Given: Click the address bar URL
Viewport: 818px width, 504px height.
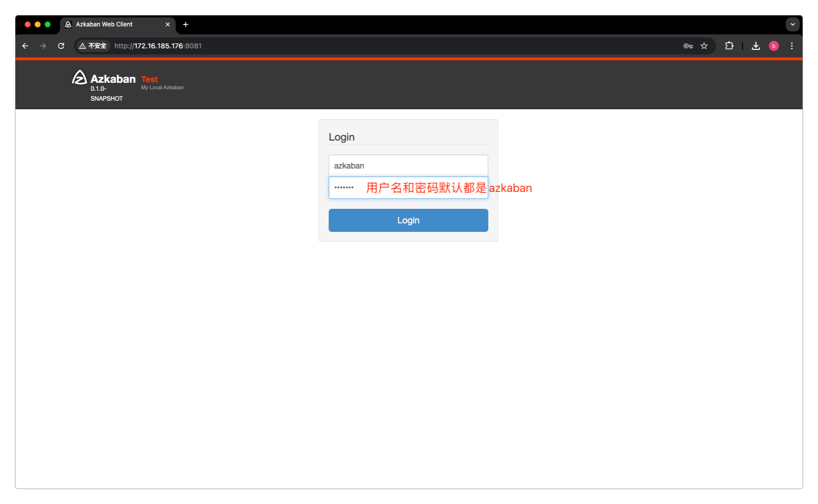Looking at the screenshot, I should tap(158, 46).
